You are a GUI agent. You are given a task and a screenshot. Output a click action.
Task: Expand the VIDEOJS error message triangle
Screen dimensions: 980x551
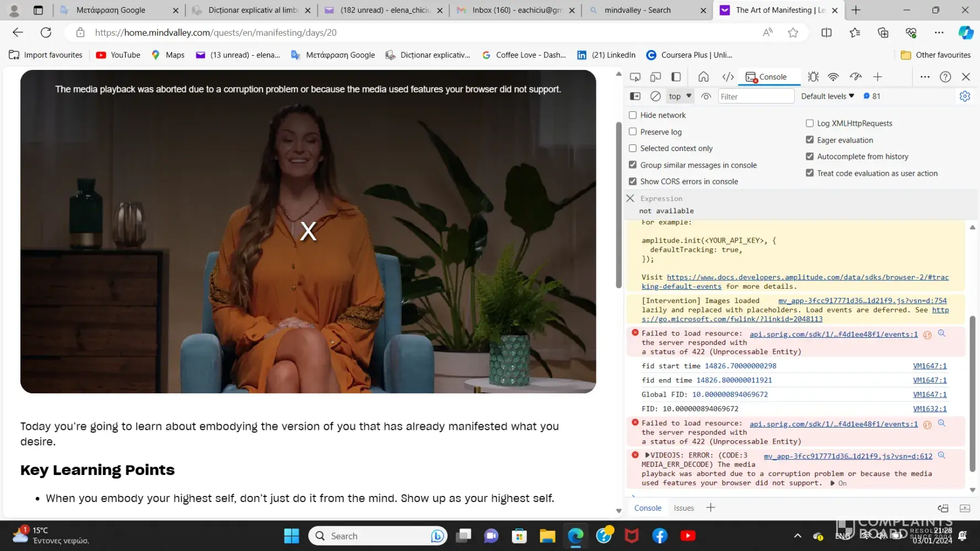coord(647,456)
